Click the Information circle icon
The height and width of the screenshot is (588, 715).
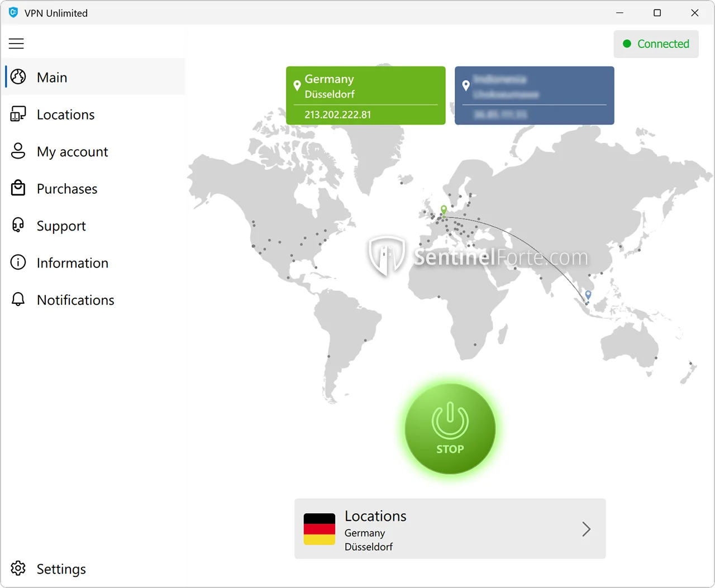[18, 262]
